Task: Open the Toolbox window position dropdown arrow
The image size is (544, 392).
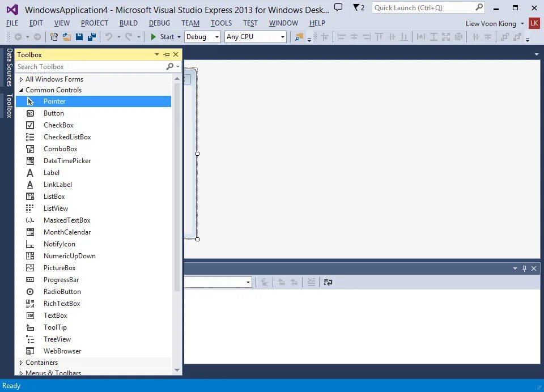Action: [x=157, y=54]
